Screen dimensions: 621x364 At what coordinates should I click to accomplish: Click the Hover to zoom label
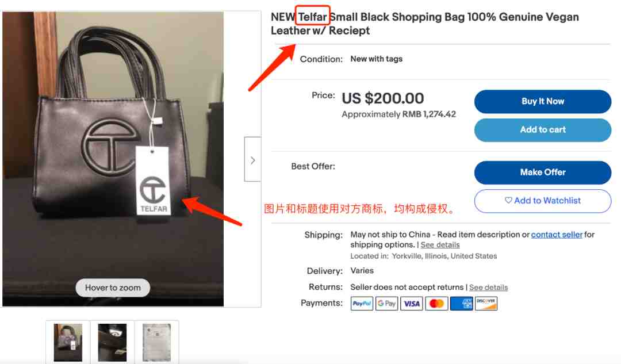(x=113, y=288)
